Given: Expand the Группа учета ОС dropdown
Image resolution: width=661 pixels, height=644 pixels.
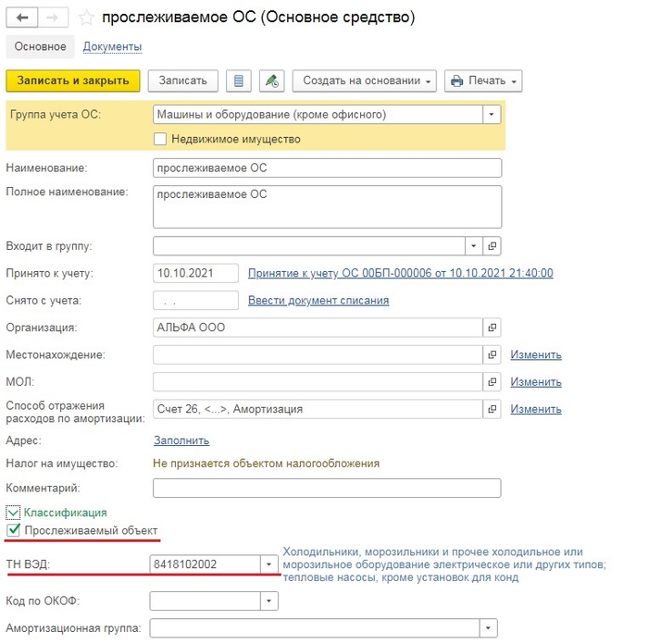Looking at the screenshot, I should point(492,115).
